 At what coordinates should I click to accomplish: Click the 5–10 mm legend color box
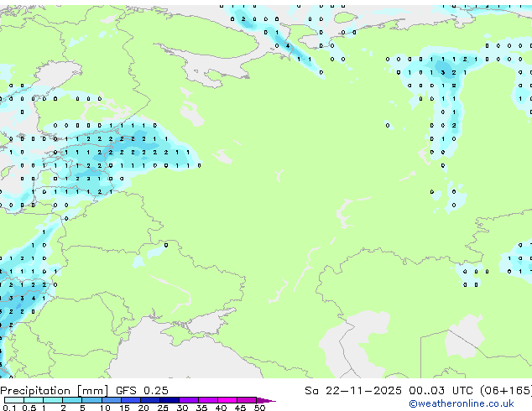92,400
